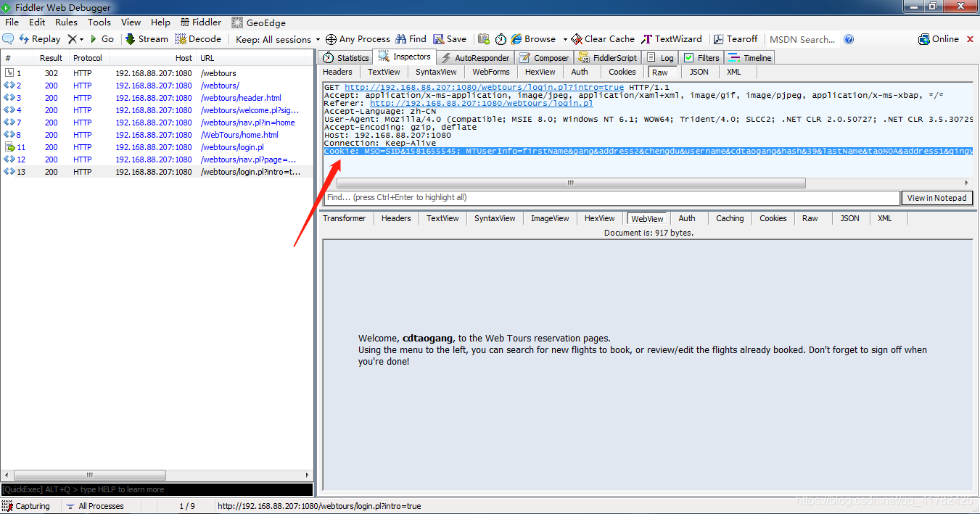980x514 pixels.
Task: Click the Find text box in inspector
Action: pyautogui.click(x=612, y=197)
